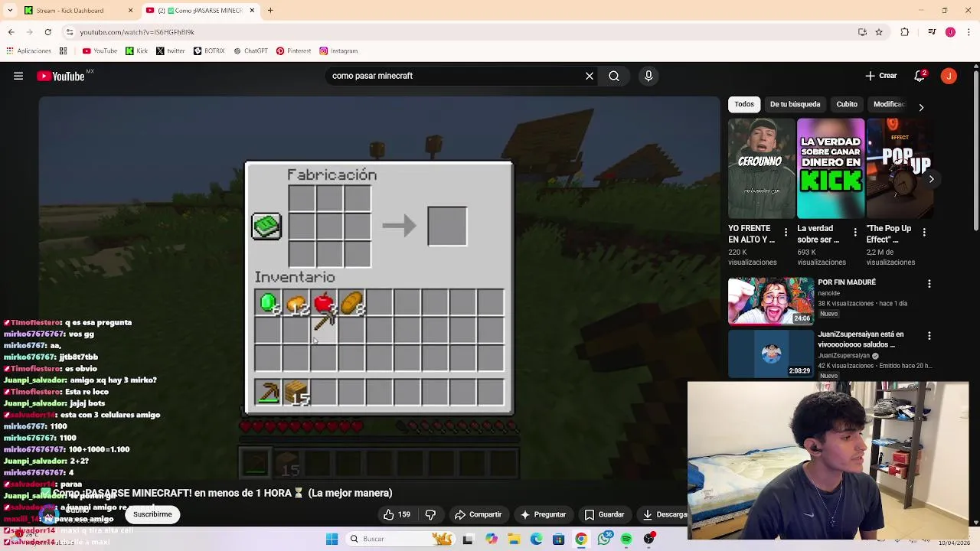
Task: Open WhatsApp from taskbar
Action: point(604,539)
